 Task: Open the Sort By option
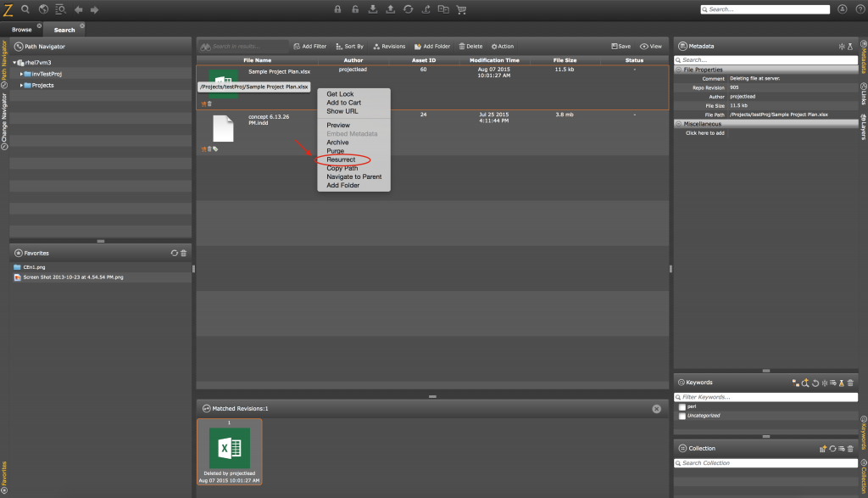(x=349, y=47)
